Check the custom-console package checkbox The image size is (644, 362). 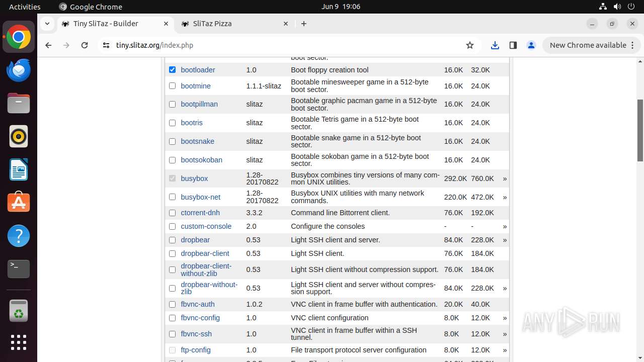coord(172,227)
